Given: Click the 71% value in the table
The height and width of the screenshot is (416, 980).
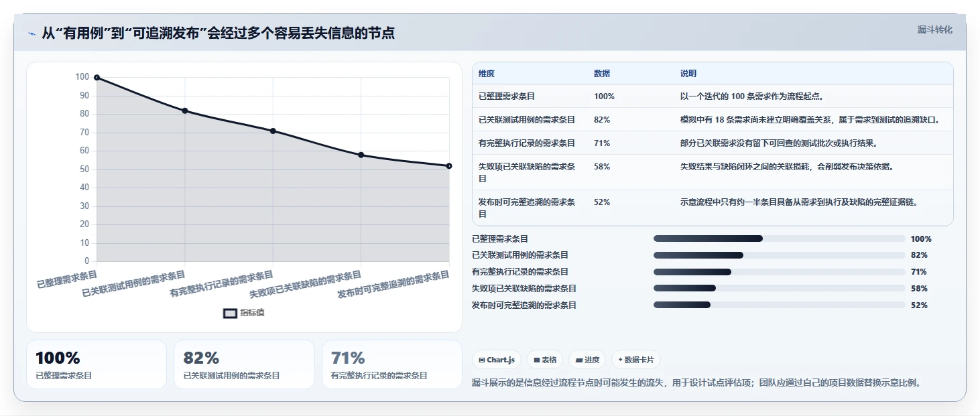Looking at the screenshot, I should [602, 143].
